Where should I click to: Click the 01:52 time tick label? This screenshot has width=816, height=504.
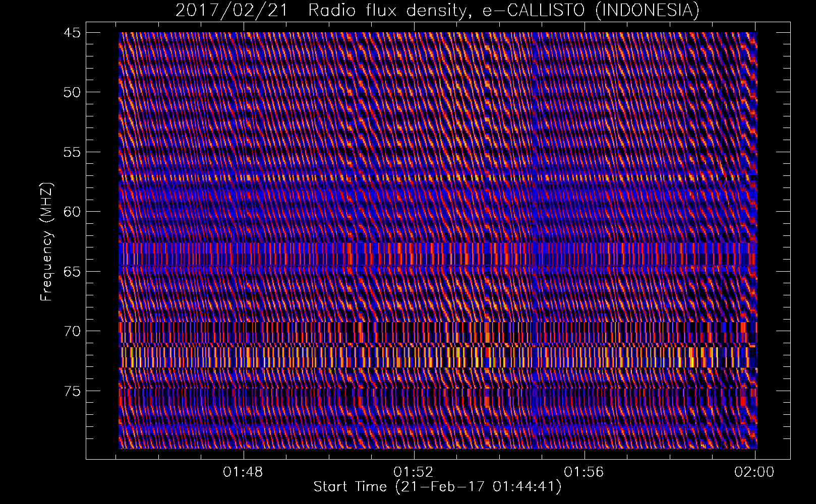point(414,472)
